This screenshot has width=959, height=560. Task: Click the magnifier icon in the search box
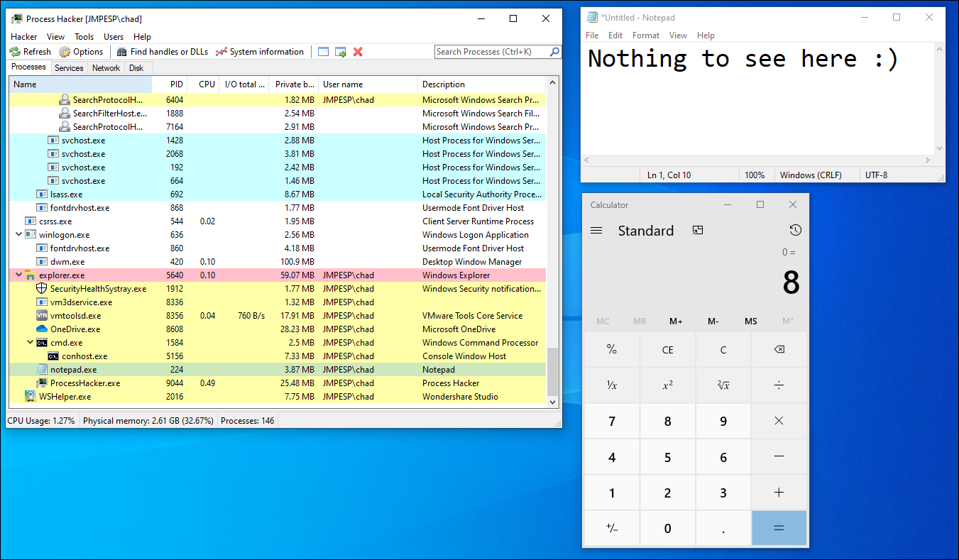pyautogui.click(x=554, y=52)
